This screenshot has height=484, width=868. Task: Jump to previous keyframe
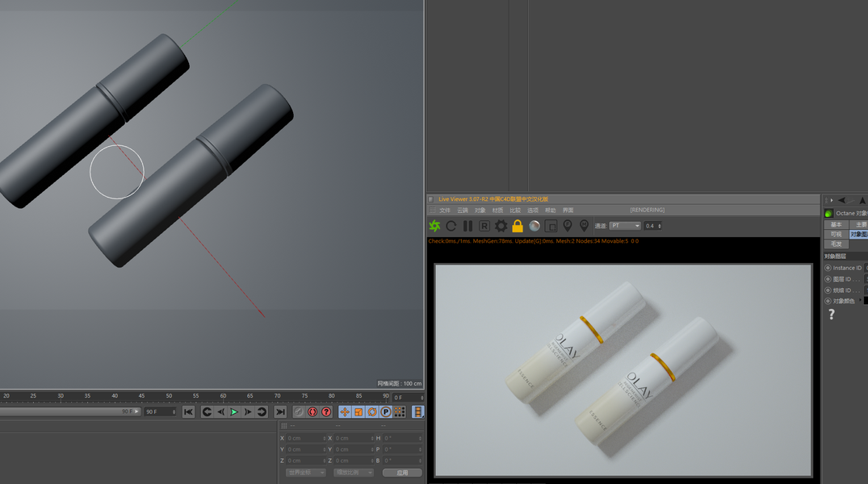click(207, 411)
